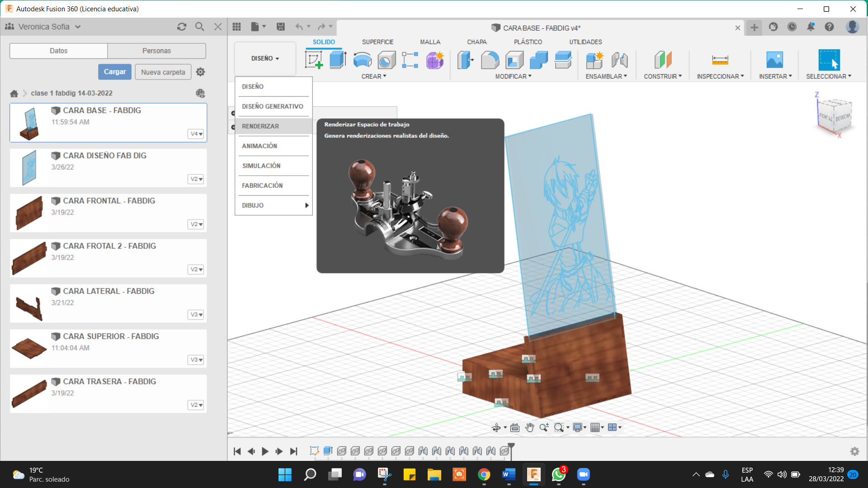Select the Fillet tool icon
This screenshot has width=868, height=488.
(490, 60)
